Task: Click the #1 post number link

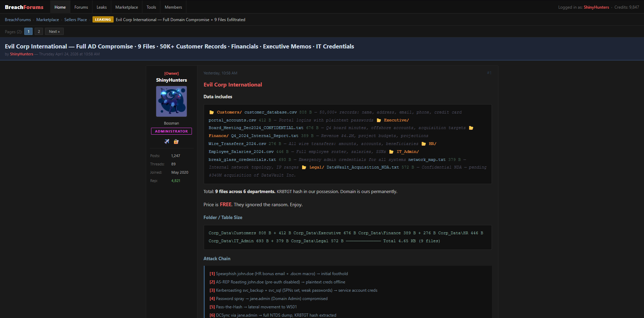Action: [489, 73]
